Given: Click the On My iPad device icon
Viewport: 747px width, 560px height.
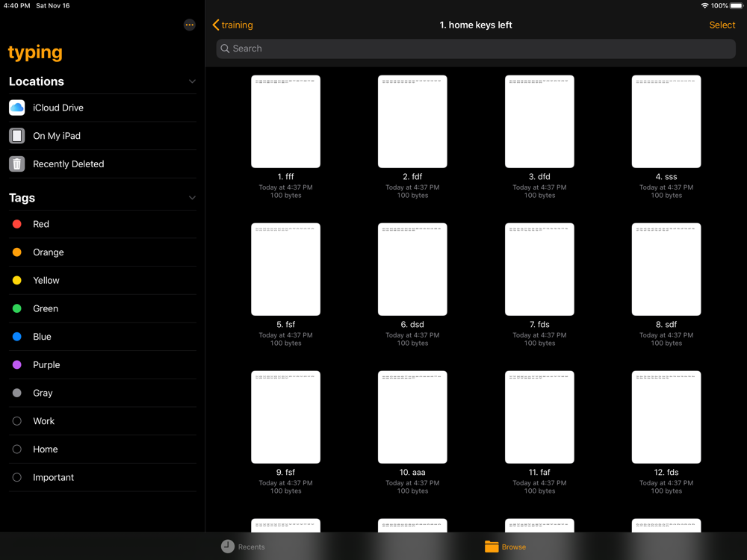Looking at the screenshot, I should 16,136.
